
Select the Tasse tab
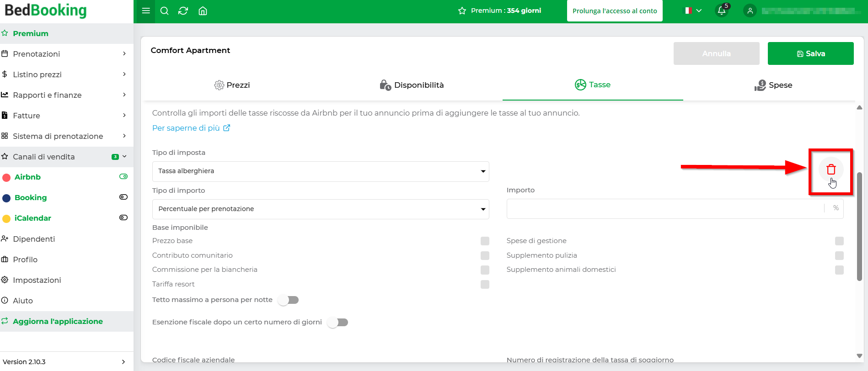click(x=593, y=85)
